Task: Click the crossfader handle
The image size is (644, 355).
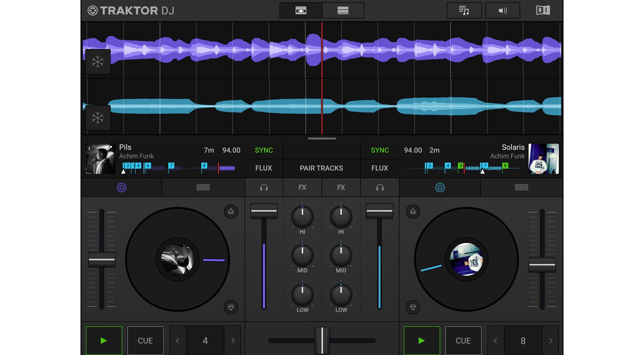Action: click(x=322, y=340)
